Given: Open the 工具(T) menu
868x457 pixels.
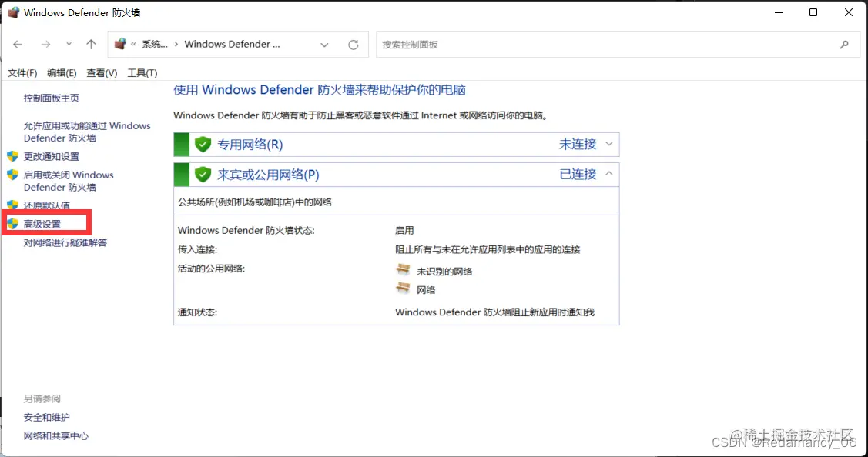Looking at the screenshot, I should [x=142, y=73].
